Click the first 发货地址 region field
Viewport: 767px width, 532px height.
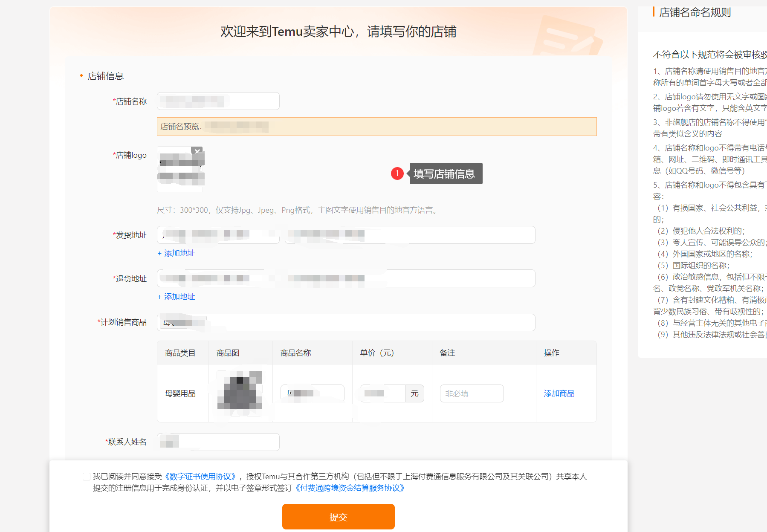218,235
